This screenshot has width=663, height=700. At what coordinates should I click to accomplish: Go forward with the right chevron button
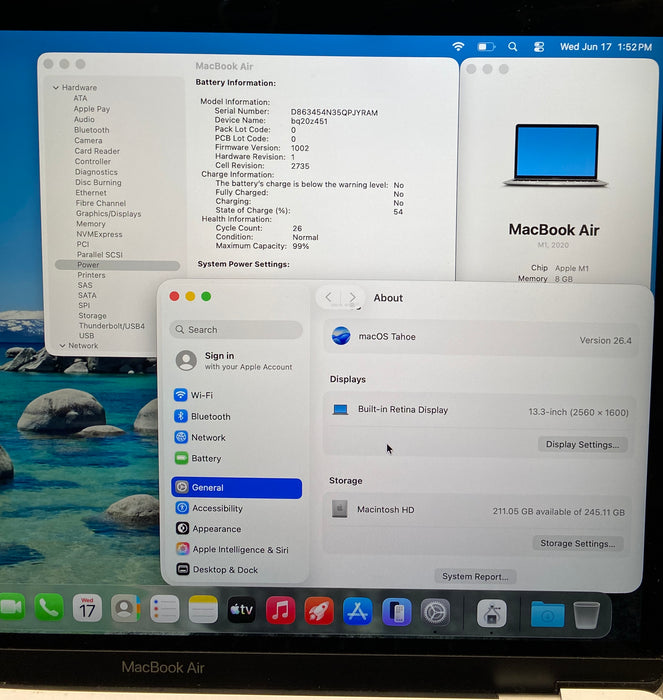(352, 297)
